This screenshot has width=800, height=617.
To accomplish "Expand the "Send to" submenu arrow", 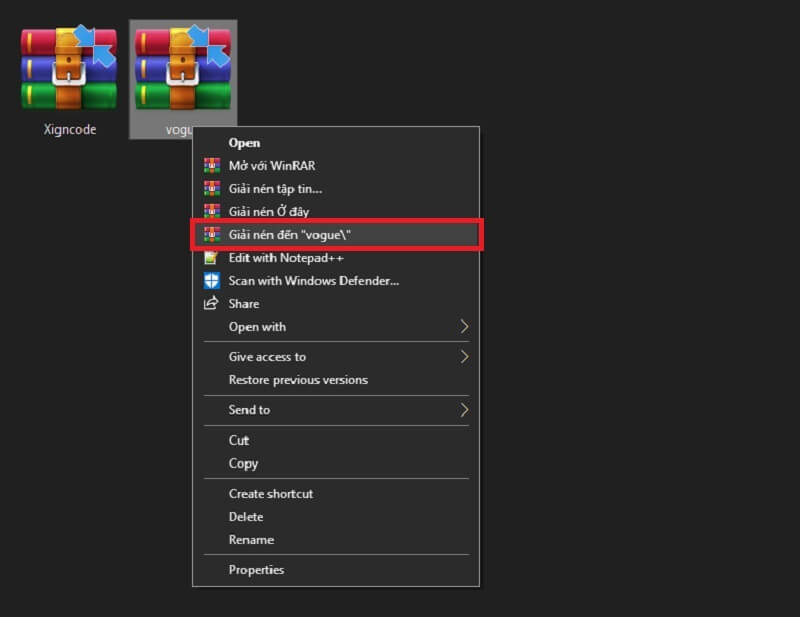I will pyautogui.click(x=464, y=410).
